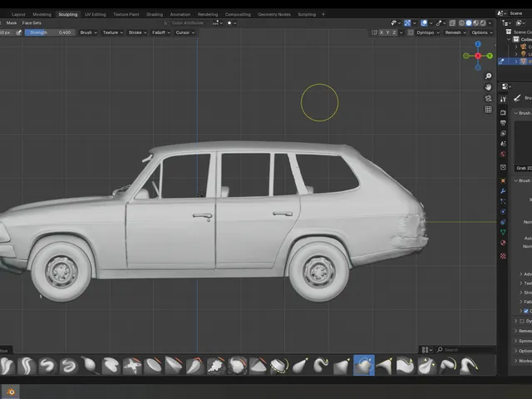Open the Output properties tab icon
The height and width of the screenshot is (399, 532).
coord(503,123)
